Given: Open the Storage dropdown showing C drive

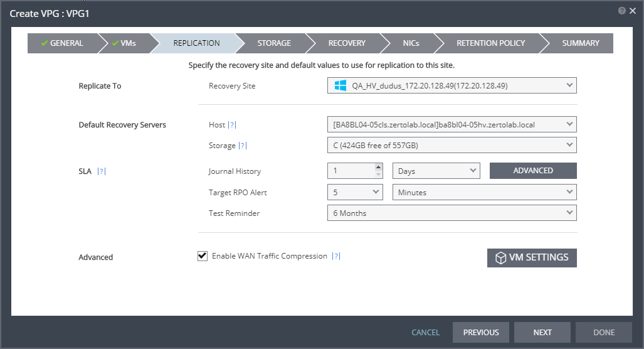Looking at the screenshot, I should (x=451, y=145).
